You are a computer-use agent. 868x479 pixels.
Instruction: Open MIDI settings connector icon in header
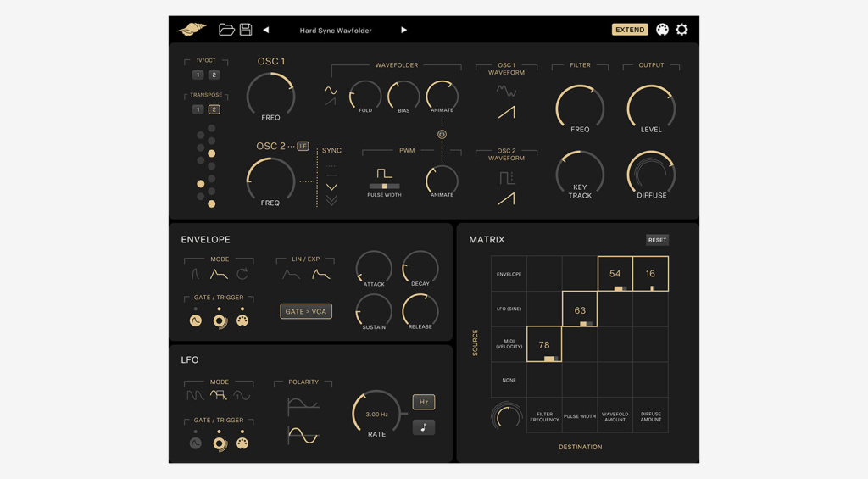662,30
